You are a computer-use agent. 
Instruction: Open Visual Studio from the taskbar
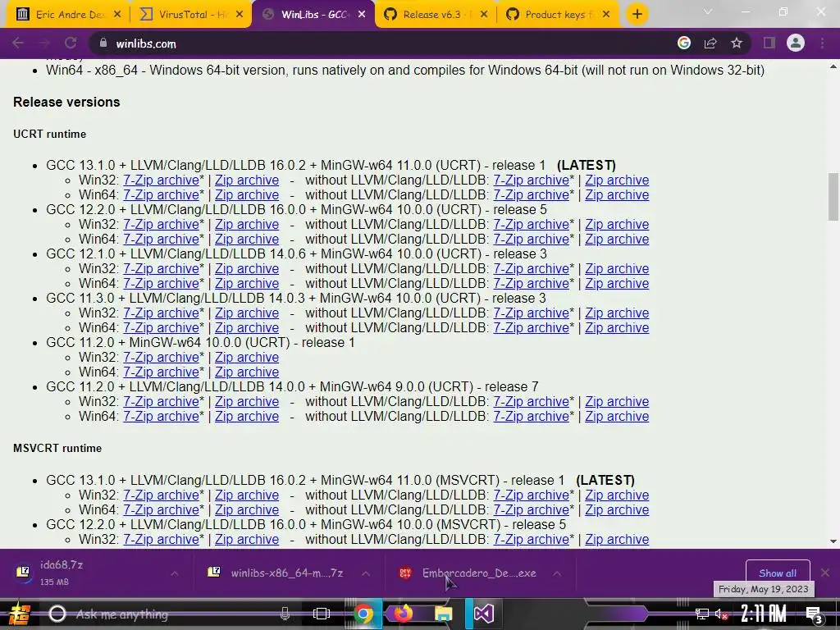click(483, 614)
